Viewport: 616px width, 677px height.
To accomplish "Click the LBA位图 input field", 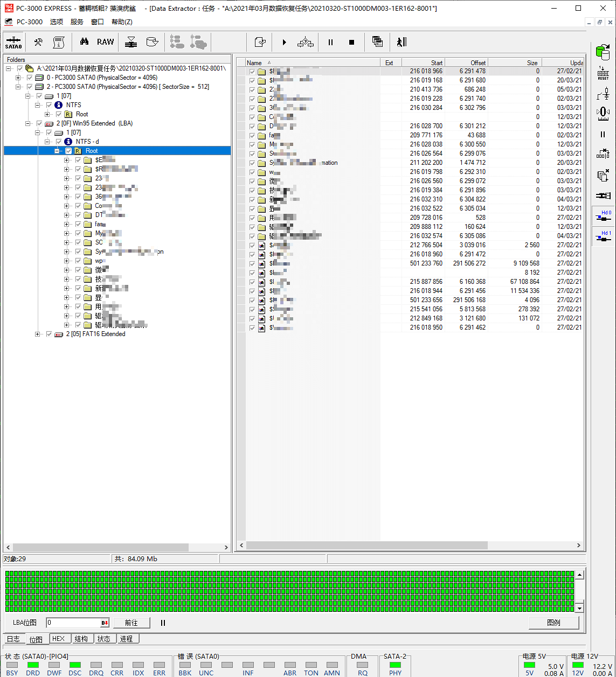I will (73, 623).
